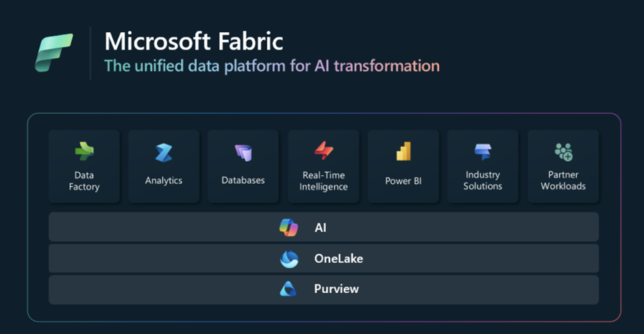Click the blue Analytics icon

pos(164,152)
